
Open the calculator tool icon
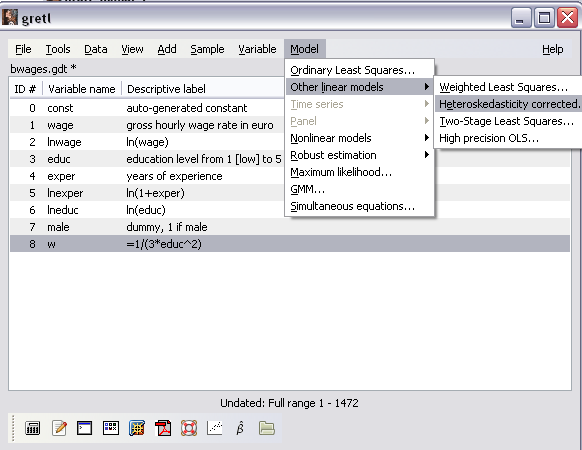33,428
